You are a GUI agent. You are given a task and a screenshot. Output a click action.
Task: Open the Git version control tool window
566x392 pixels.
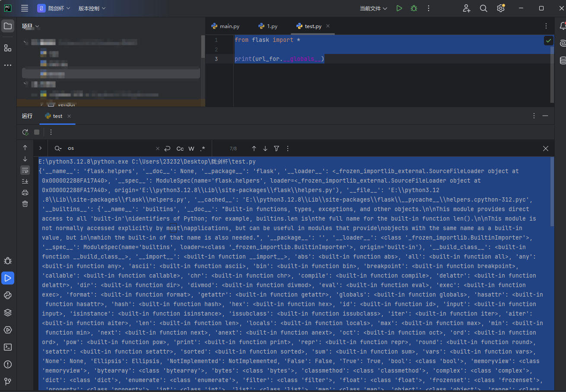(x=8, y=382)
